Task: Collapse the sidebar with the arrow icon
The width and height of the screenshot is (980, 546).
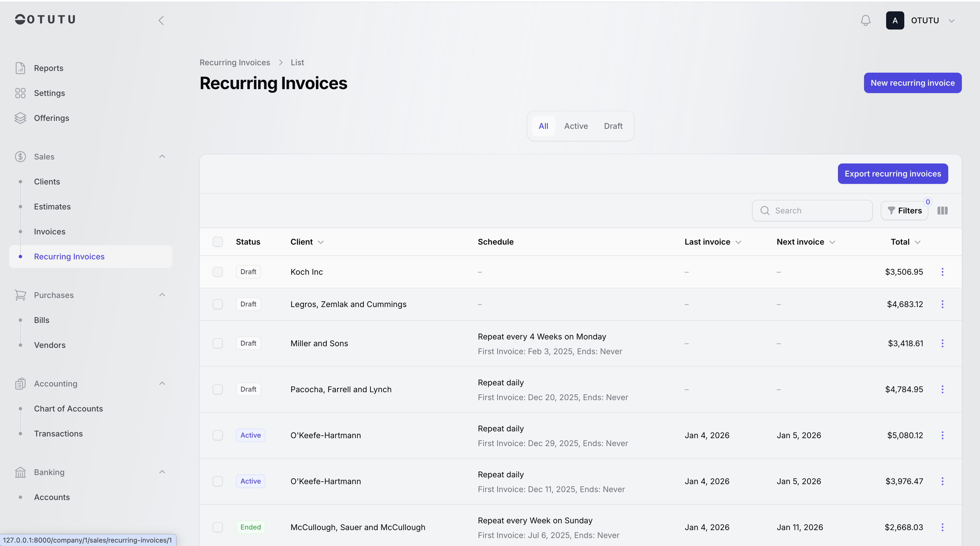Action: click(161, 20)
